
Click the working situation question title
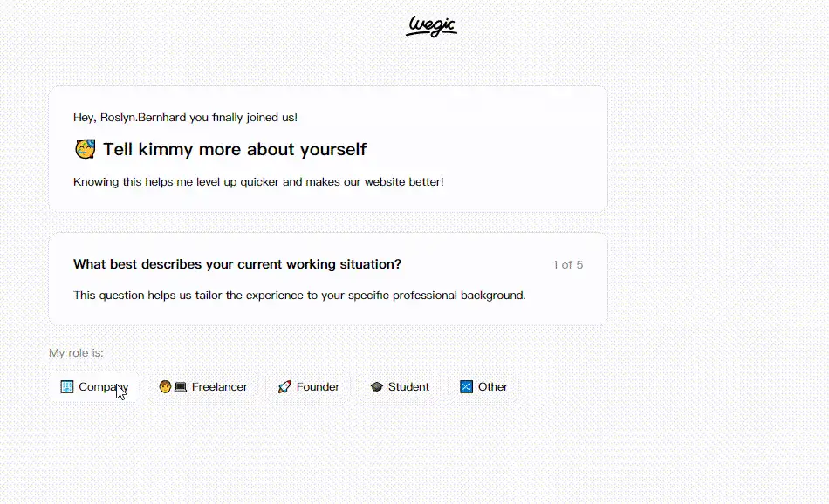[x=237, y=264]
